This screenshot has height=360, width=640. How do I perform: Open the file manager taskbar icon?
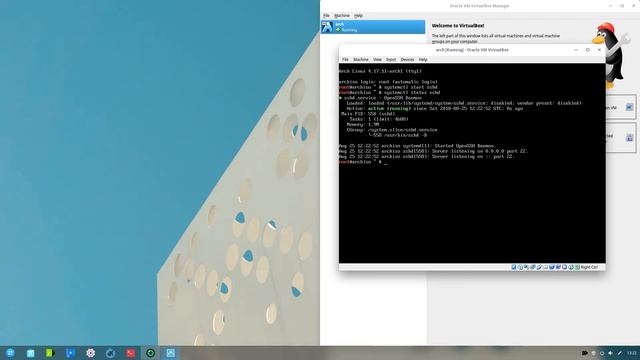(x=31, y=353)
